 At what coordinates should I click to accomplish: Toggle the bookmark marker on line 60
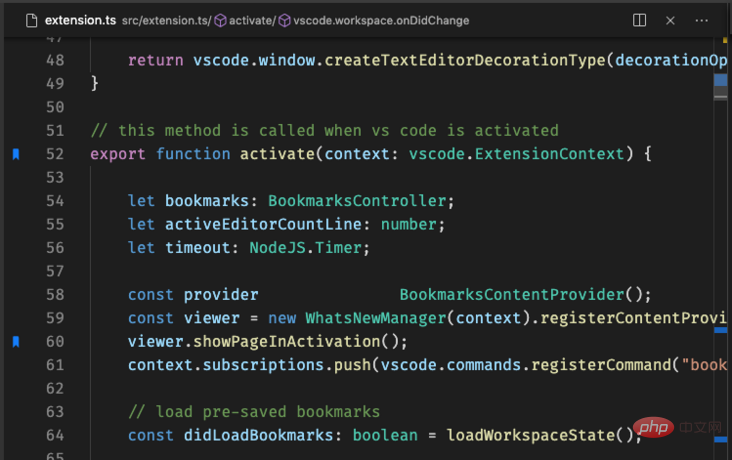(16, 342)
